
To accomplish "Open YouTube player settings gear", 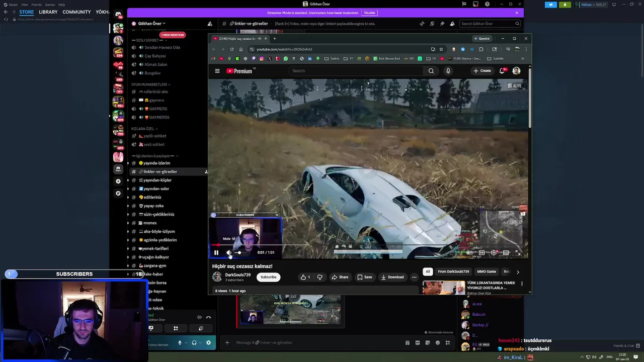I will click(494, 252).
